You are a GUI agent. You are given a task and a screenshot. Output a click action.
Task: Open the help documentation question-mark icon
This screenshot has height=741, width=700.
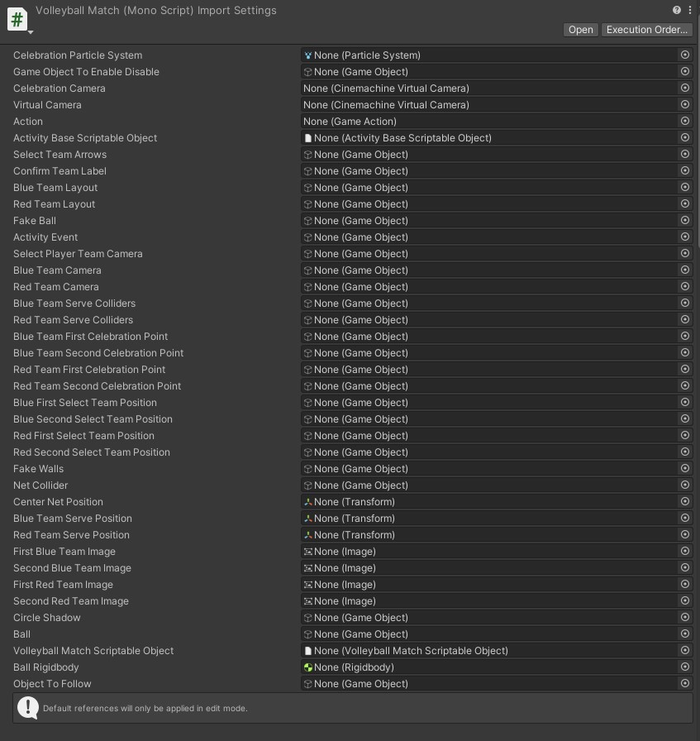coord(676,10)
